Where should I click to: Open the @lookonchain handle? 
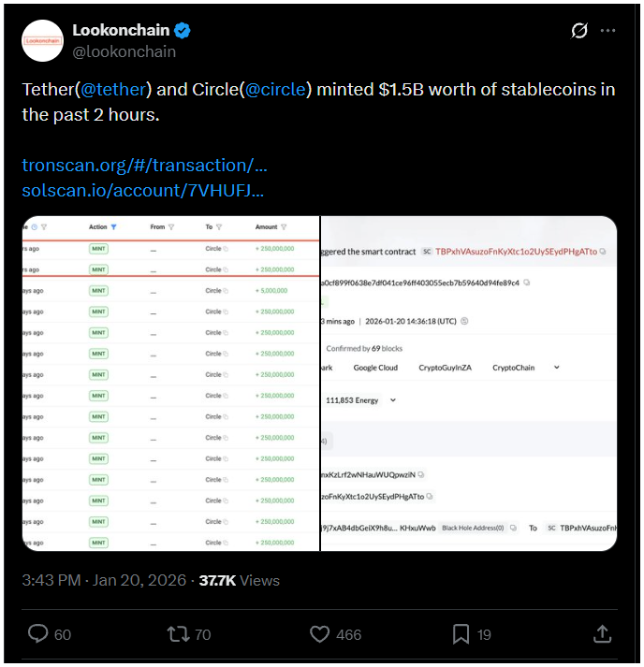coord(124,51)
